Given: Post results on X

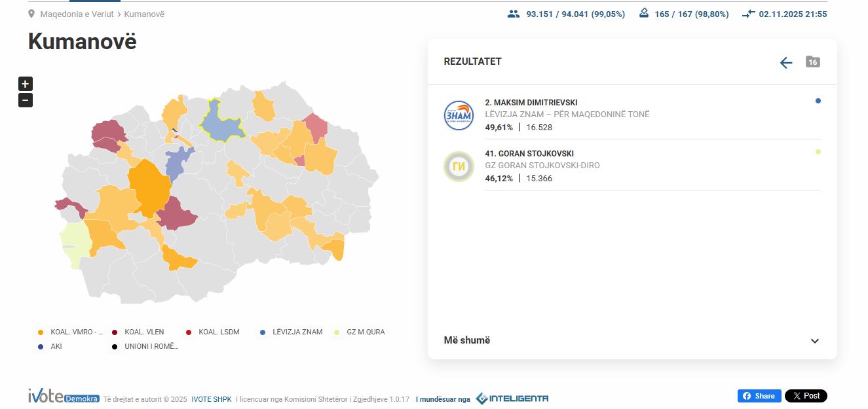Looking at the screenshot, I should click(x=805, y=396).
